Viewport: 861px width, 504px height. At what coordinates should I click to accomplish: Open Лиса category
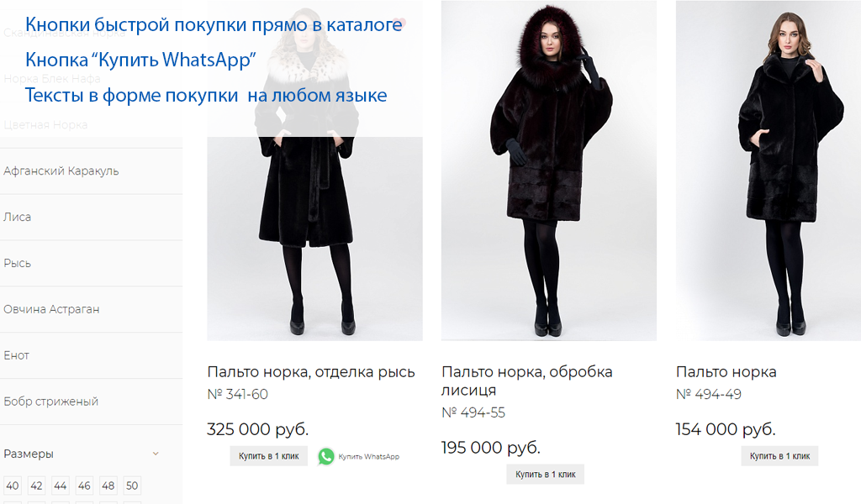[x=17, y=218]
